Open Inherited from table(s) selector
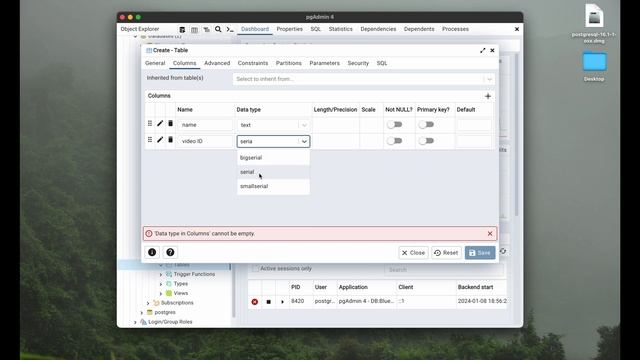 coord(364,79)
